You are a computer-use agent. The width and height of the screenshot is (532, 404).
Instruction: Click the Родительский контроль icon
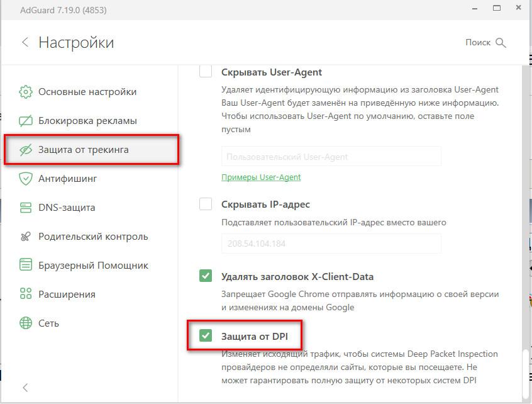tap(26, 237)
